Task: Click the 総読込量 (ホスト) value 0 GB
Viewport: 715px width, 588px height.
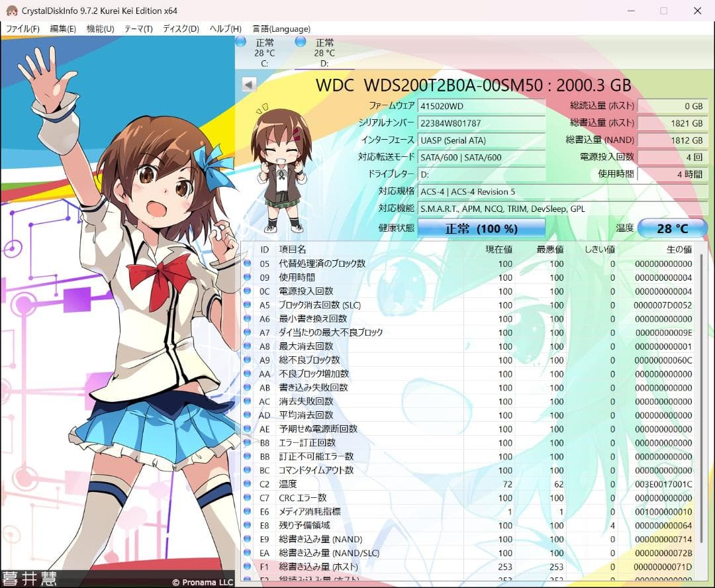Action: point(672,106)
